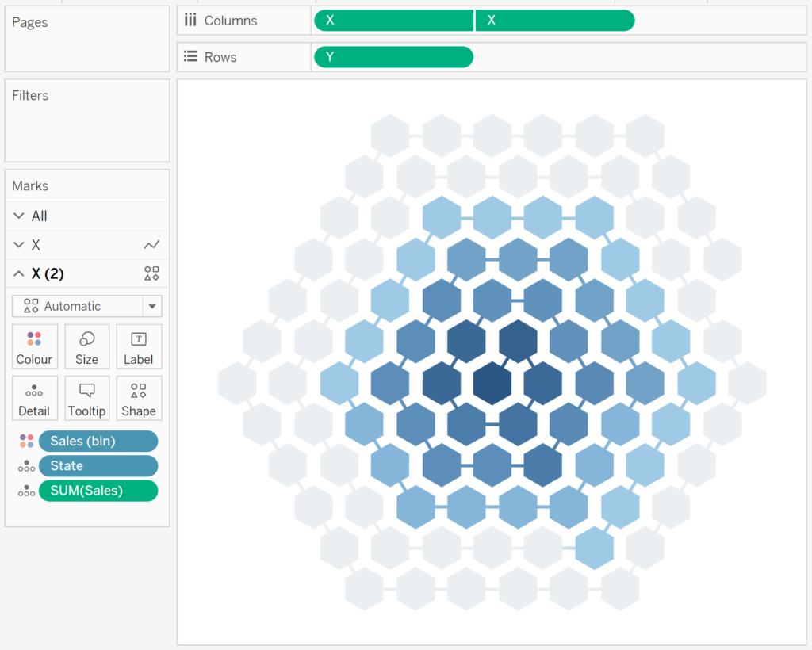Open the Shape card in Marks
The width and height of the screenshot is (812, 650).
point(139,398)
